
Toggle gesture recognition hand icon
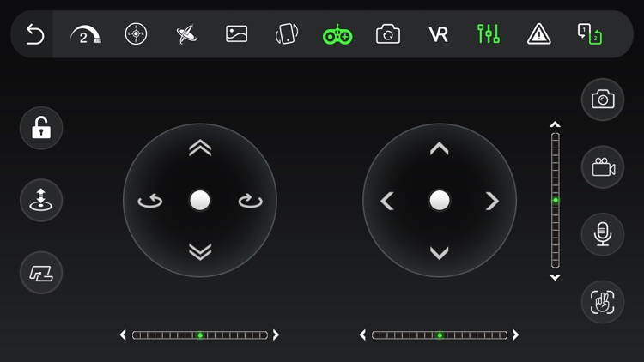click(x=603, y=302)
